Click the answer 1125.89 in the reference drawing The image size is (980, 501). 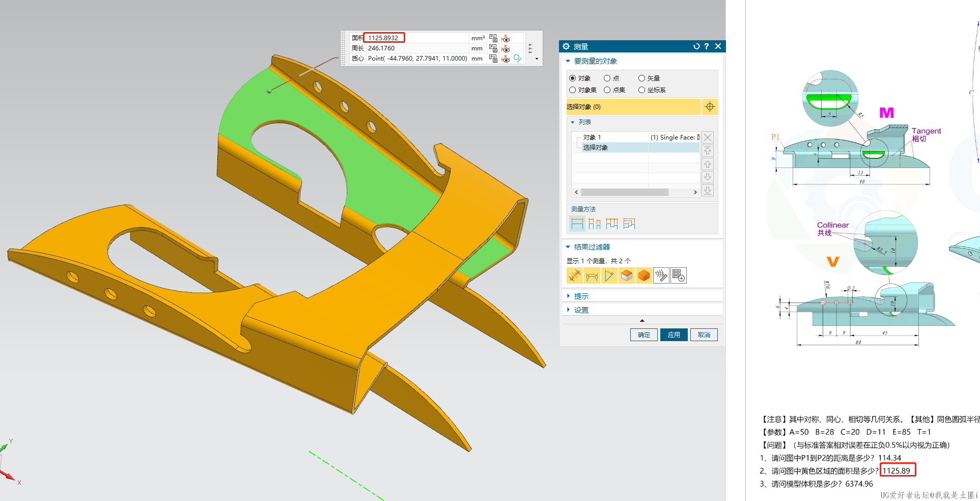point(896,471)
